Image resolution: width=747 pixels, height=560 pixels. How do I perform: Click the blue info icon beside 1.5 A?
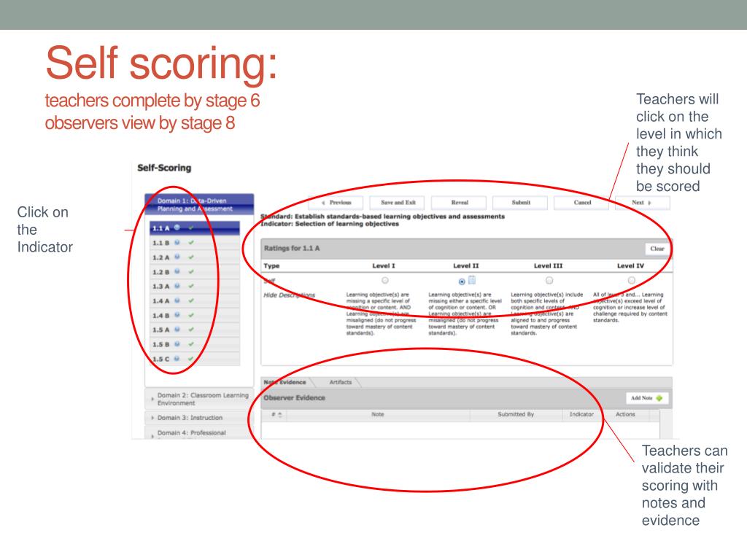(x=177, y=330)
